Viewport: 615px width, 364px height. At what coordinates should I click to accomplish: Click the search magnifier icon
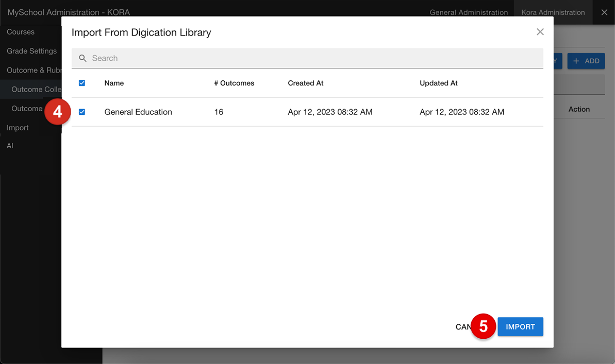pos(82,58)
